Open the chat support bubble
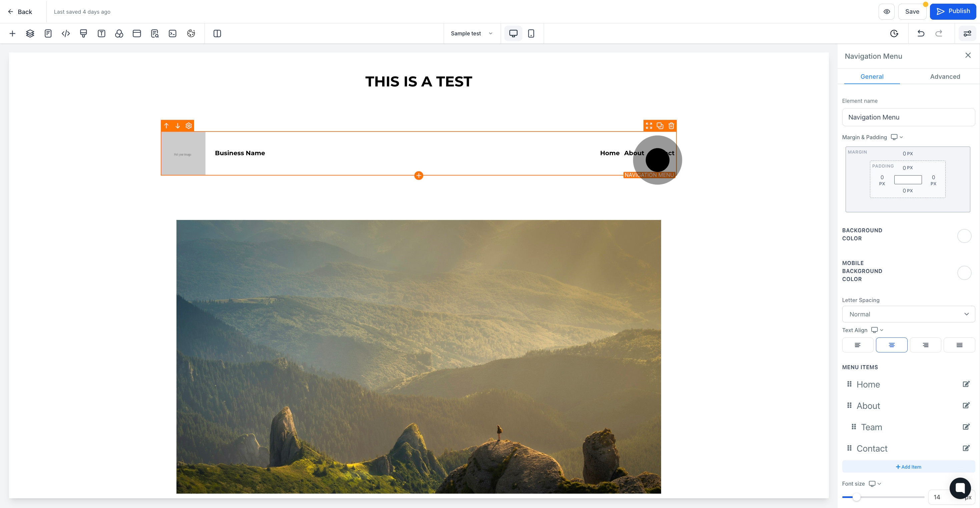980x508 pixels. (960, 488)
